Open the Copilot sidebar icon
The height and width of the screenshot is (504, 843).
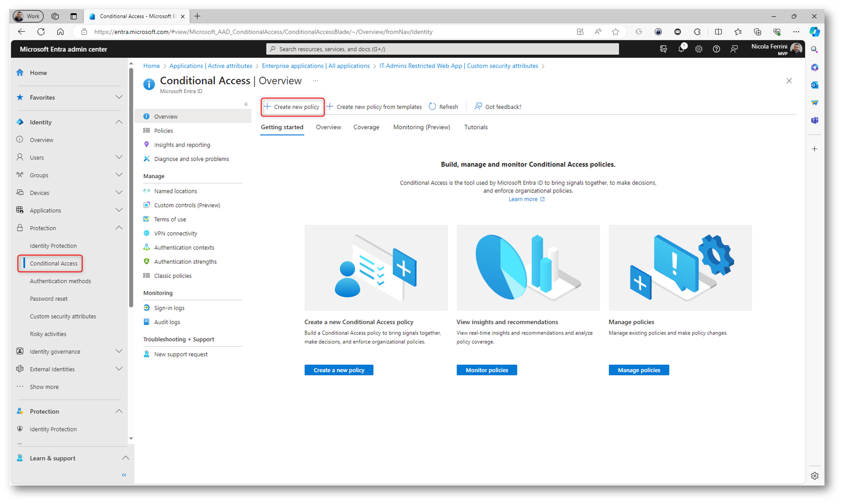(x=815, y=32)
